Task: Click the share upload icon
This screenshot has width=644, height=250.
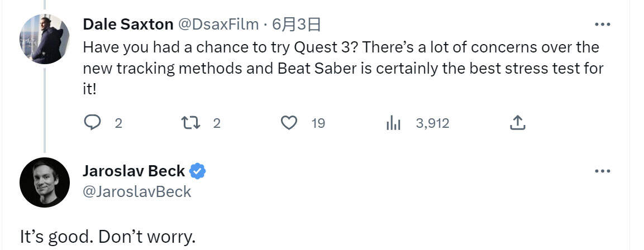Action: 518,123
